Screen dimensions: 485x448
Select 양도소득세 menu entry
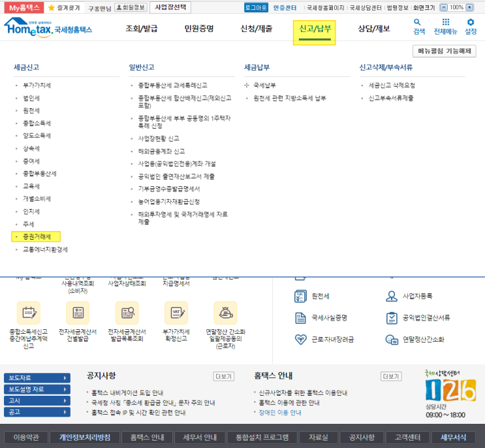tap(37, 136)
